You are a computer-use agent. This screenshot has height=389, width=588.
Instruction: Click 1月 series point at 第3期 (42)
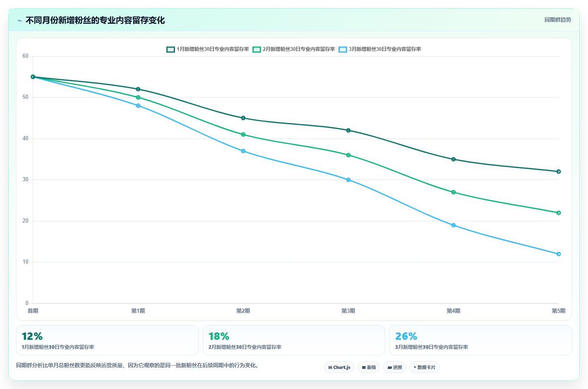click(348, 130)
